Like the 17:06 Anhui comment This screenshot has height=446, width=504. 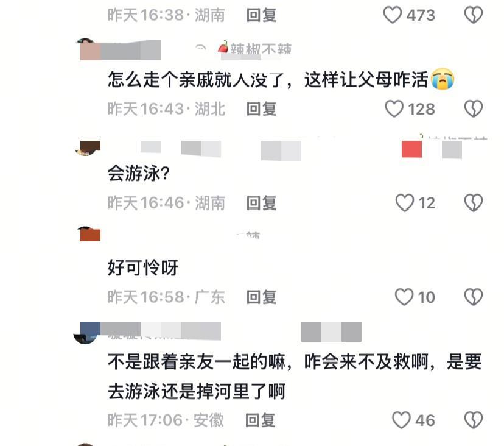[x=401, y=420]
